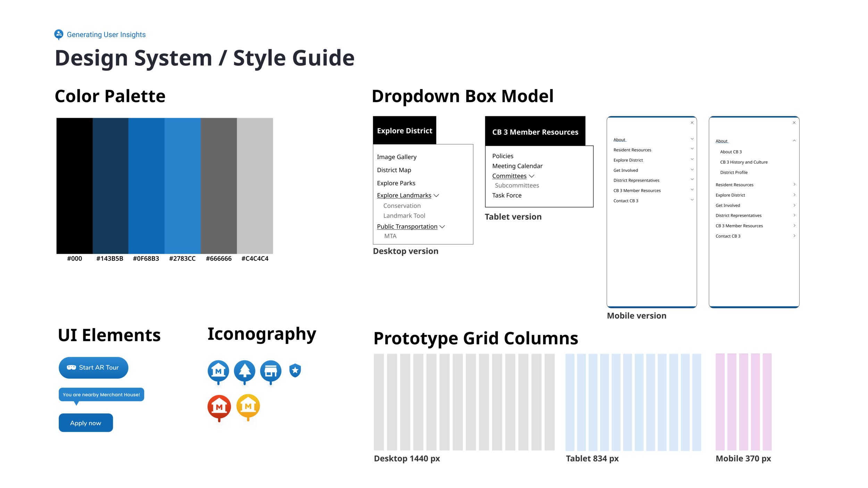The width and height of the screenshot is (868, 488).
Task: Click the Generating User Insights person icon
Action: [59, 34]
